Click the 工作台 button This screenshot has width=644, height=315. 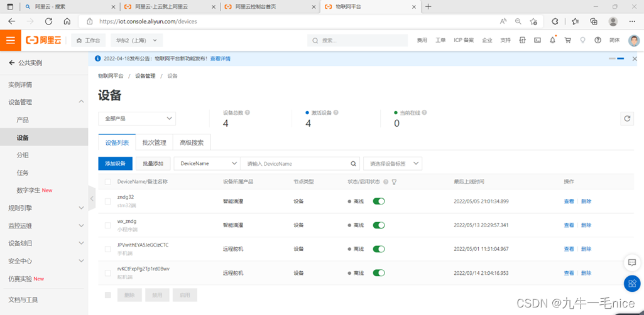89,40
